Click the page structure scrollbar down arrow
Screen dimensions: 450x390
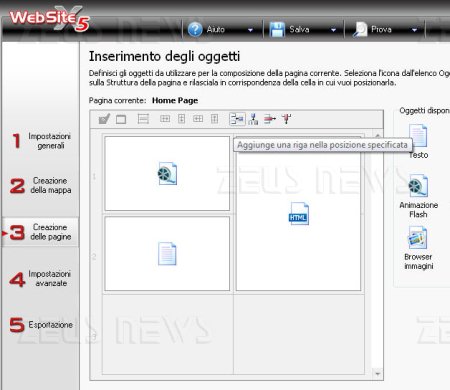pos(377,374)
